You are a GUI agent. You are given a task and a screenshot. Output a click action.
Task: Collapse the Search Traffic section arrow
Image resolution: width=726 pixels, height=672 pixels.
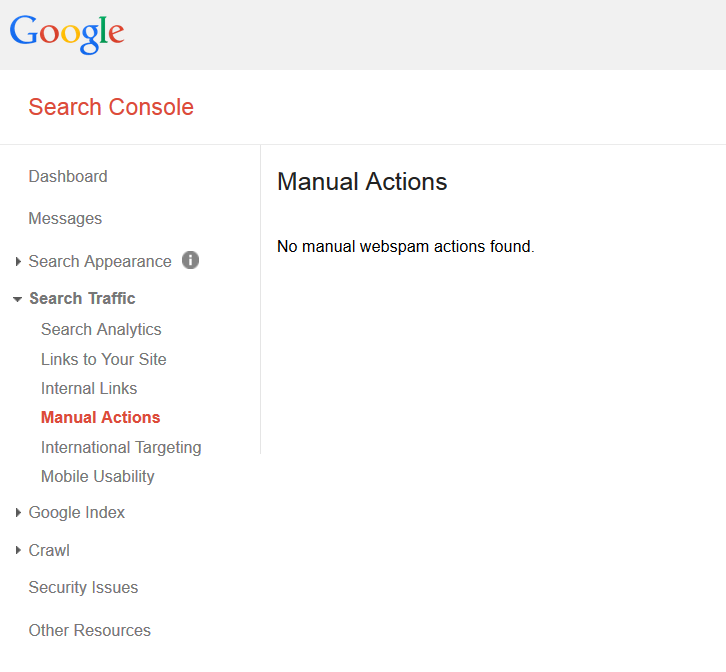coord(18,299)
